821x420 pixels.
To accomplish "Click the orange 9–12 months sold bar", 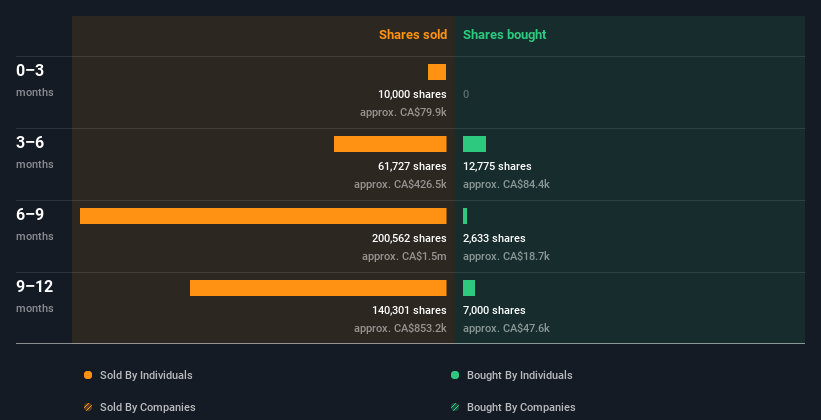I will coord(318,288).
